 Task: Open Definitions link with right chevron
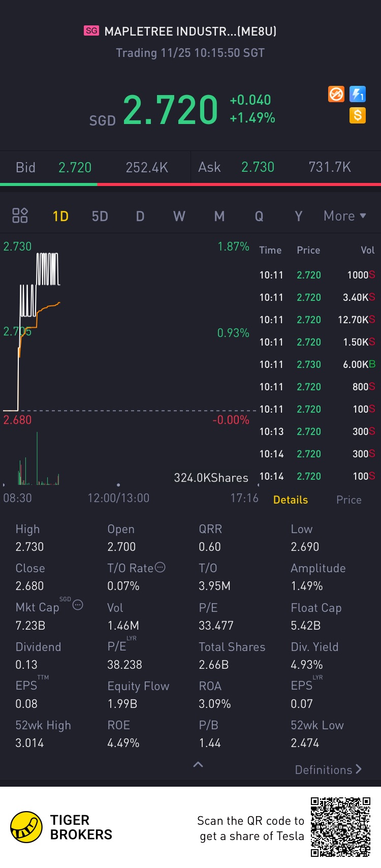[x=329, y=769]
